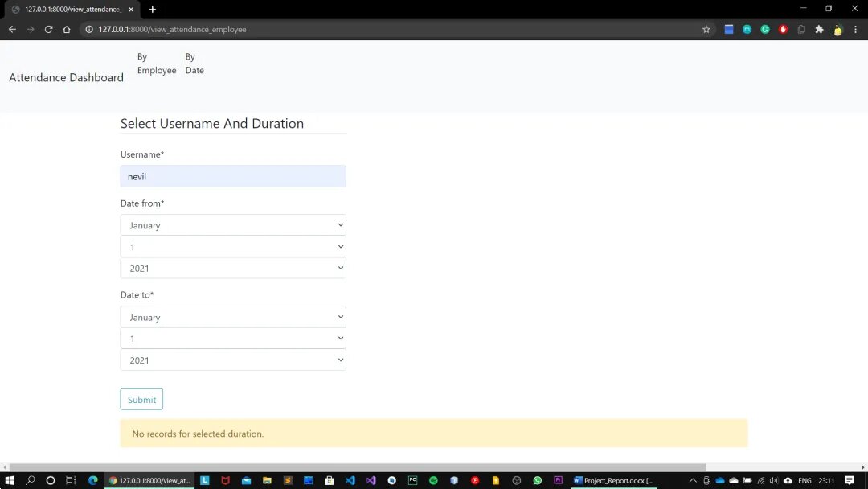The width and height of the screenshot is (868, 489).
Task: Click the 'No records for selected duration.' message
Action: (198, 434)
